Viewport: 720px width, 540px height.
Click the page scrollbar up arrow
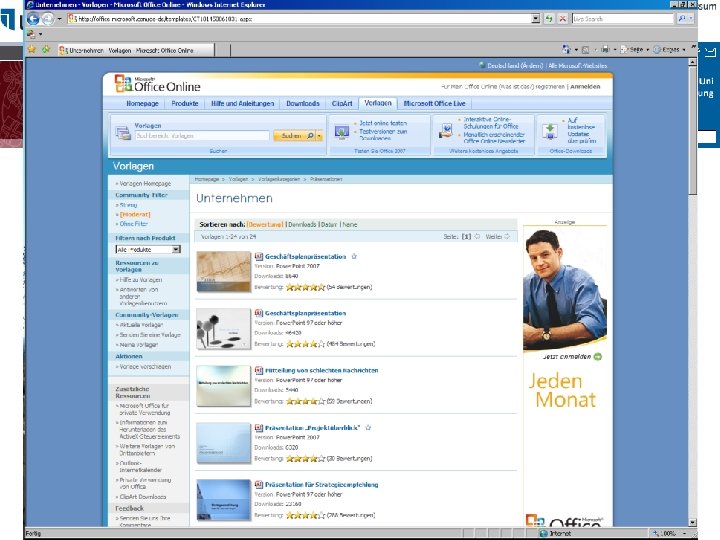(x=692, y=62)
